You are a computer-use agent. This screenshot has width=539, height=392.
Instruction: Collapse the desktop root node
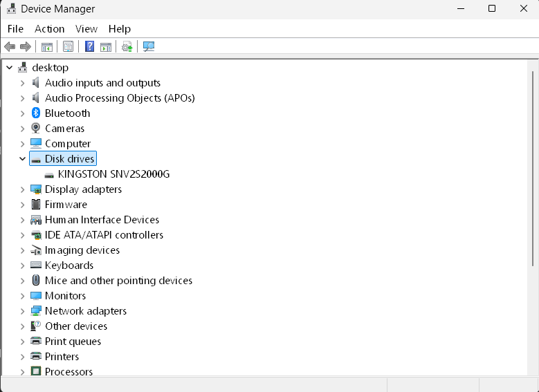[x=9, y=68]
